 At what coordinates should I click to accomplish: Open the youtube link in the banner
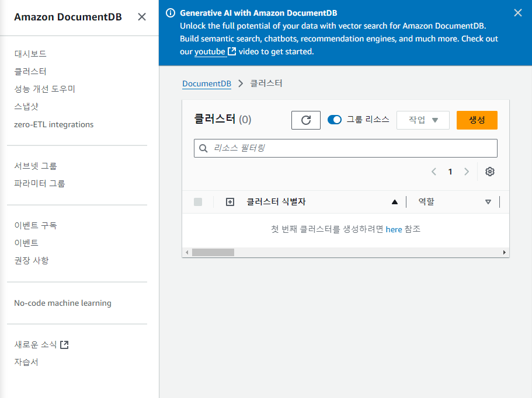pos(210,51)
